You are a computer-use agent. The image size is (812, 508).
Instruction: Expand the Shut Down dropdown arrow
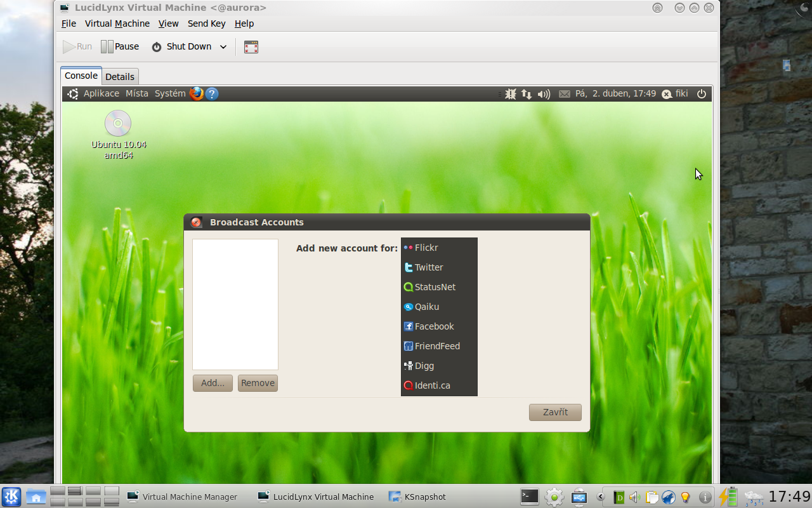[223, 47]
